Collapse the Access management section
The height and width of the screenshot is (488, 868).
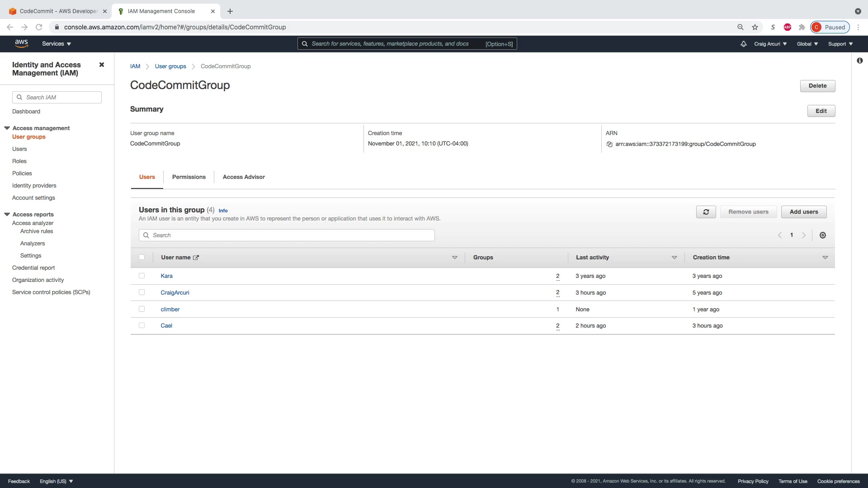7,128
